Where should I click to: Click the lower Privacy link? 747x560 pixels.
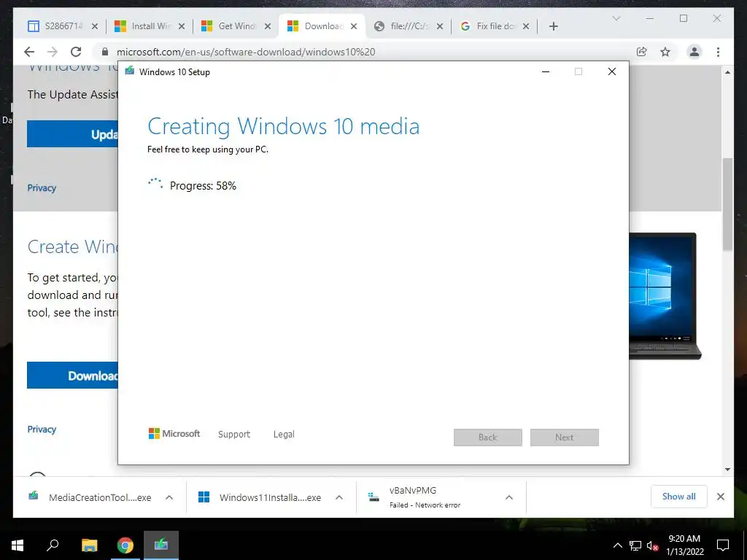[x=42, y=429]
